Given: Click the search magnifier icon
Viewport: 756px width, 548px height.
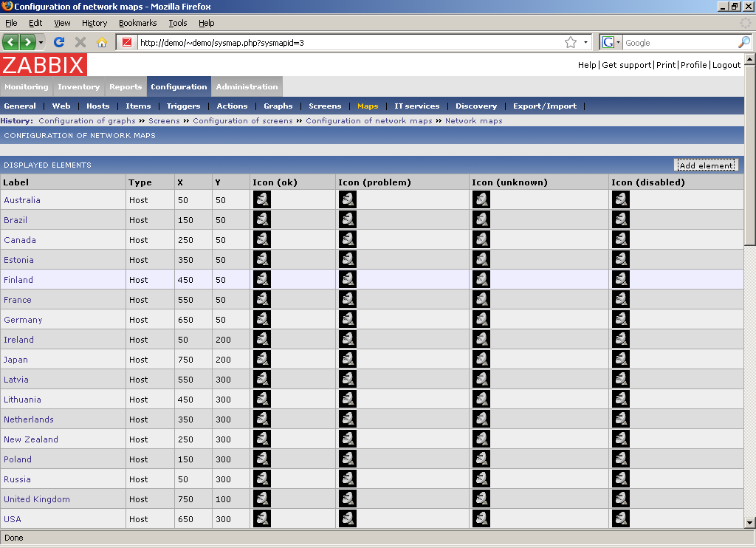Looking at the screenshot, I should pos(744,42).
